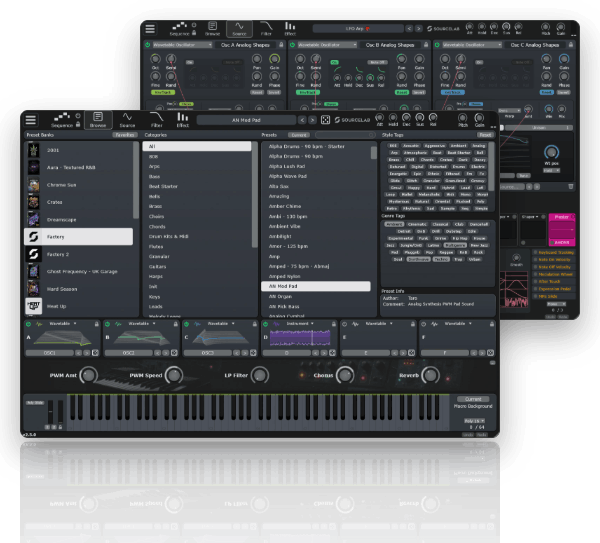Click the LP Filter macro knob

click(260, 375)
